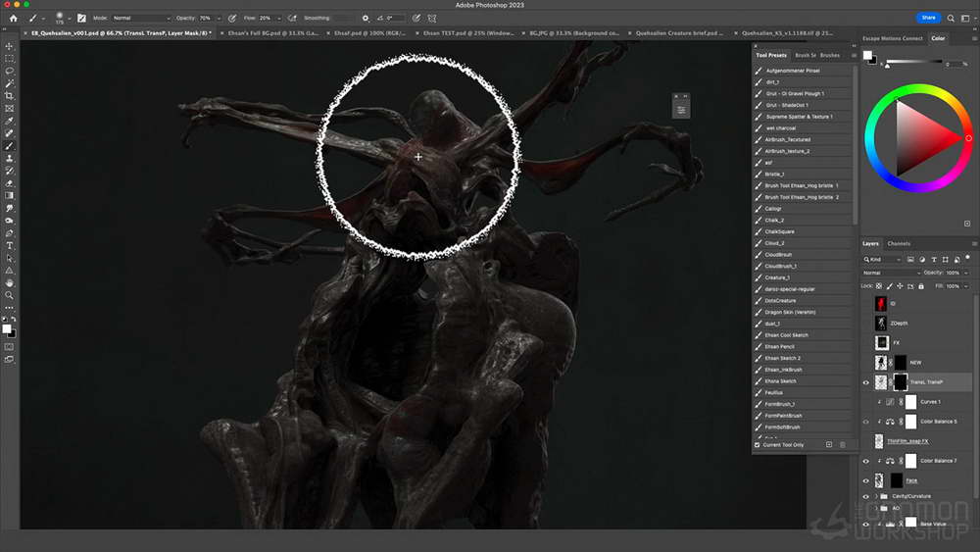Open the layer blend mode Normal dropdown

pyautogui.click(x=892, y=274)
